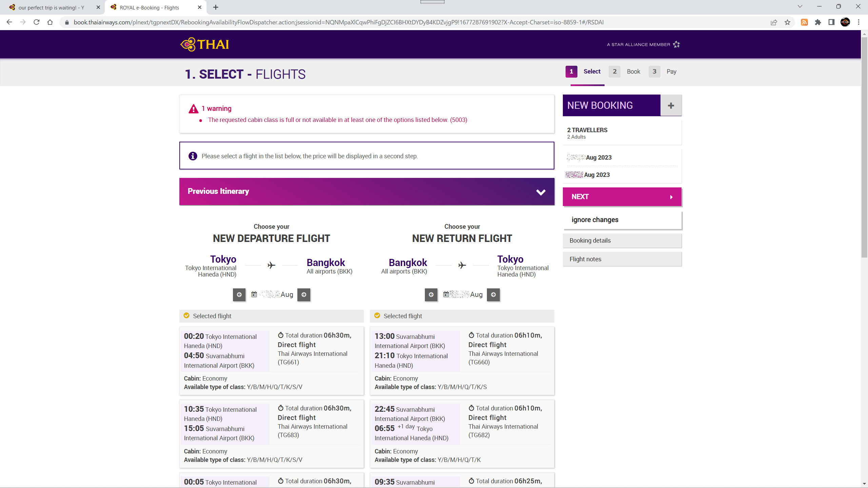868x488 pixels.
Task: Click the red warning triangle icon
Action: tap(193, 109)
